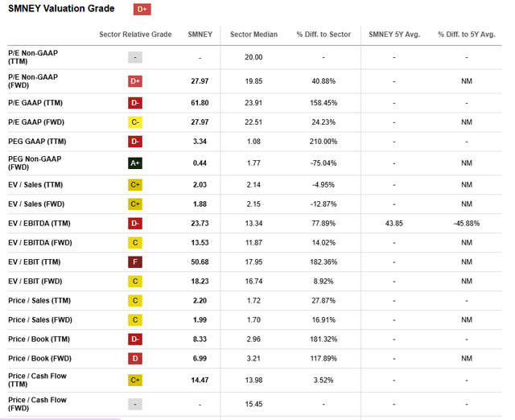Click the % Diff. to Sector column header
This screenshot has width=515, height=420.
tap(322, 35)
